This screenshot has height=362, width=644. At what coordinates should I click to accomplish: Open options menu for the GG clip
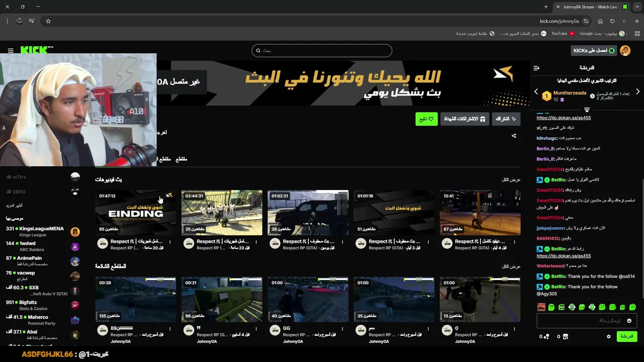tap(342, 329)
